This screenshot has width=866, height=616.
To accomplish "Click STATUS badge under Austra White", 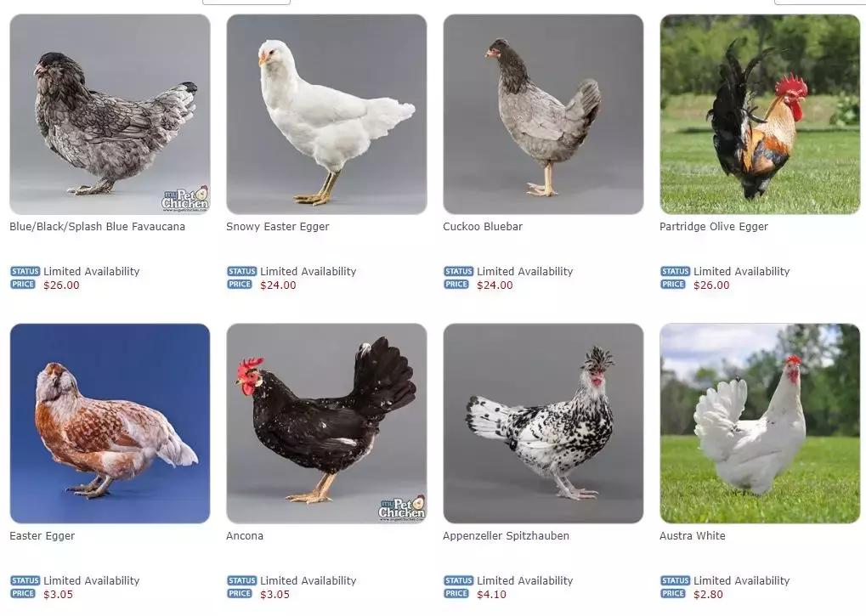I will tap(676, 580).
